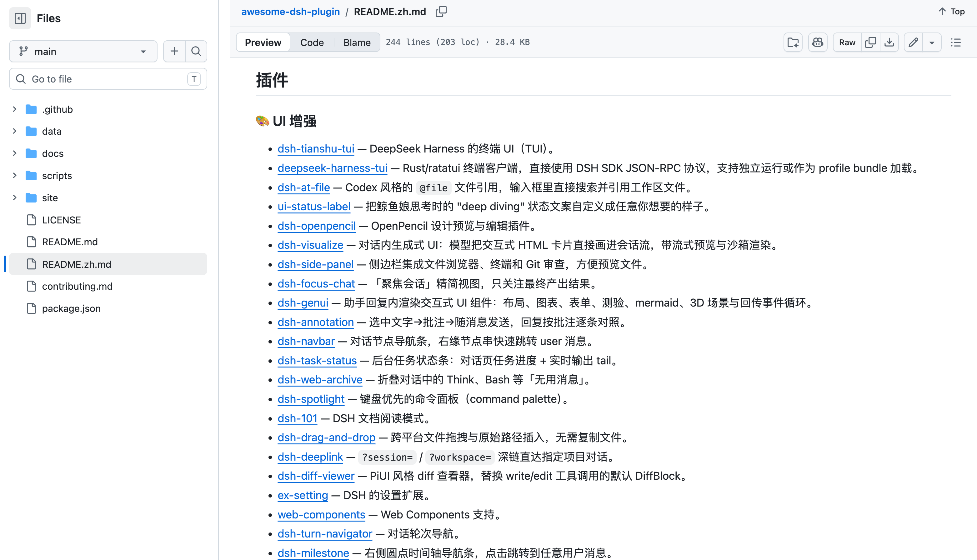The height and width of the screenshot is (560, 977).
Task: Open the file search magnifier button
Action: pos(196,51)
